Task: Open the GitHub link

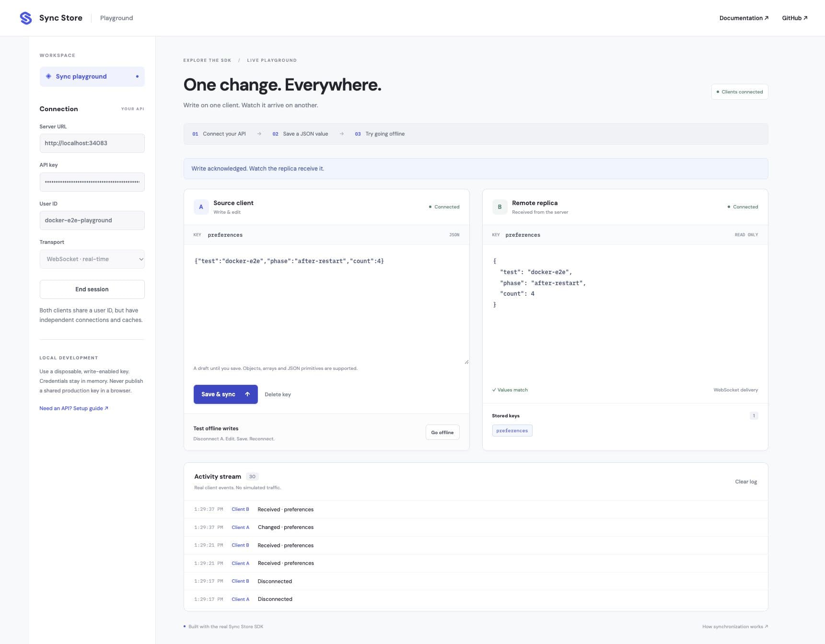Action: pos(795,18)
